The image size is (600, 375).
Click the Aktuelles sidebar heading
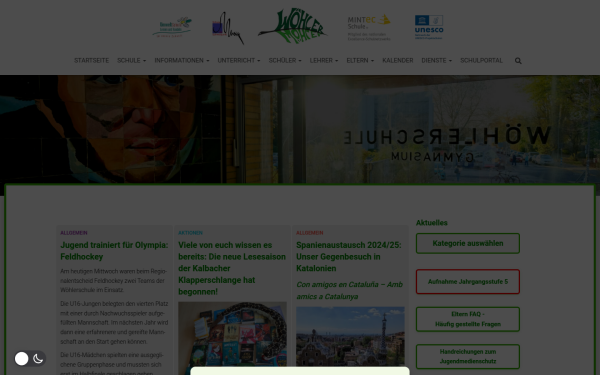coord(432,223)
